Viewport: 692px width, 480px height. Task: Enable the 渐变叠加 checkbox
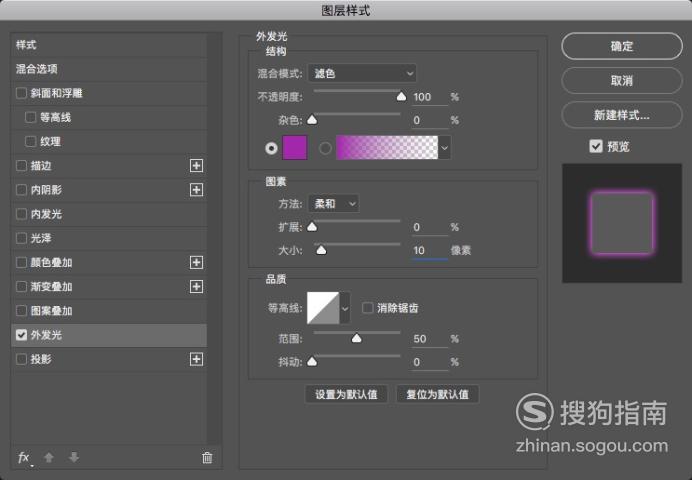(21, 287)
